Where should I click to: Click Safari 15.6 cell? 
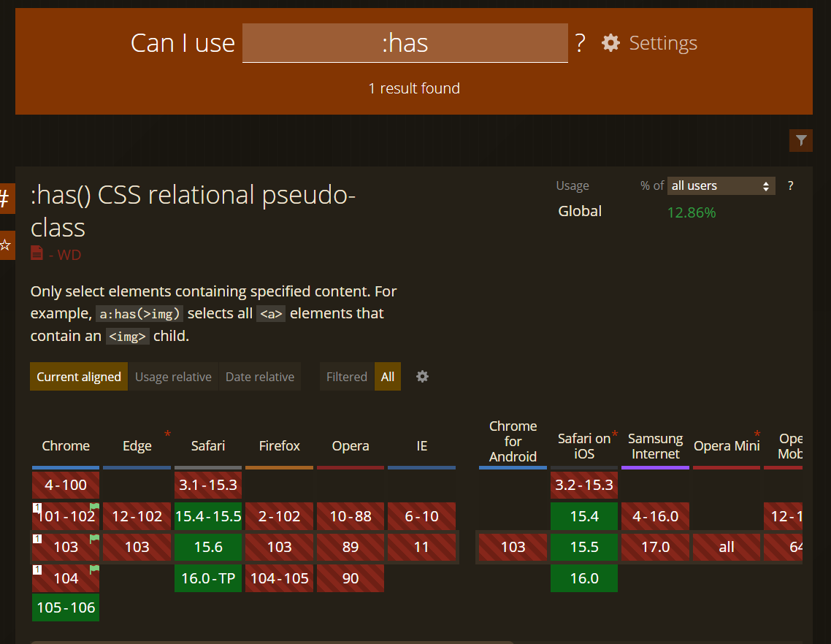pos(207,547)
